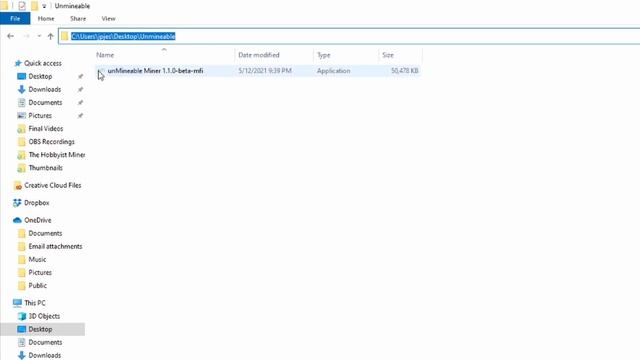
Task: Open Public folder under OneDrive
Action: pyautogui.click(x=38, y=285)
